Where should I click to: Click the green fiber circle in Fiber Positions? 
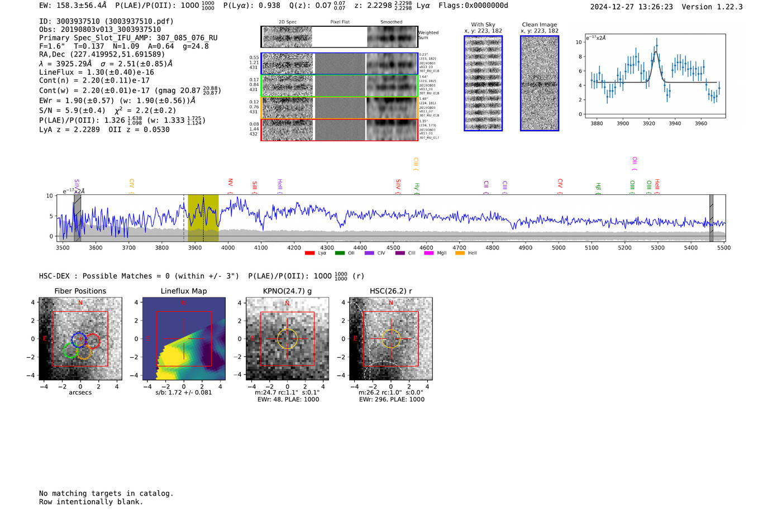(x=71, y=351)
